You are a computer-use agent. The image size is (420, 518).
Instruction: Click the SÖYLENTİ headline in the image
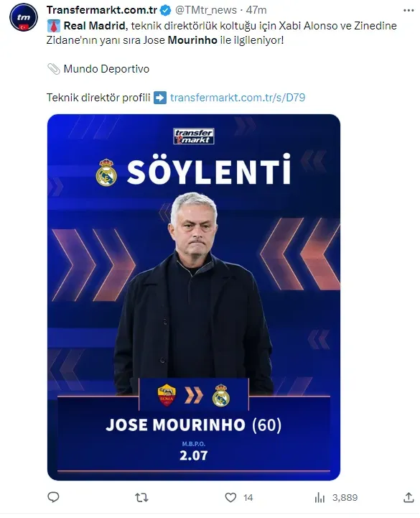[x=209, y=172]
